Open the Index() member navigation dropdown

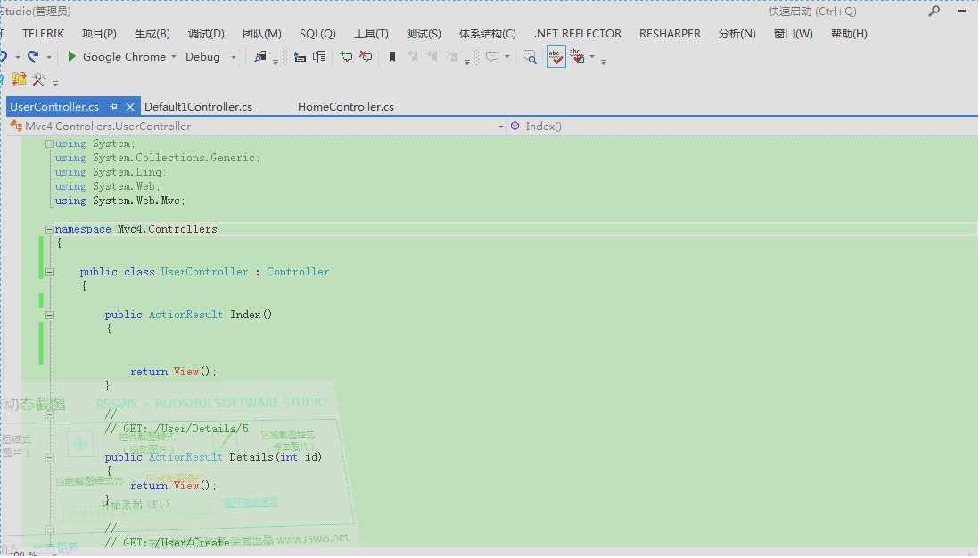(x=743, y=127)
